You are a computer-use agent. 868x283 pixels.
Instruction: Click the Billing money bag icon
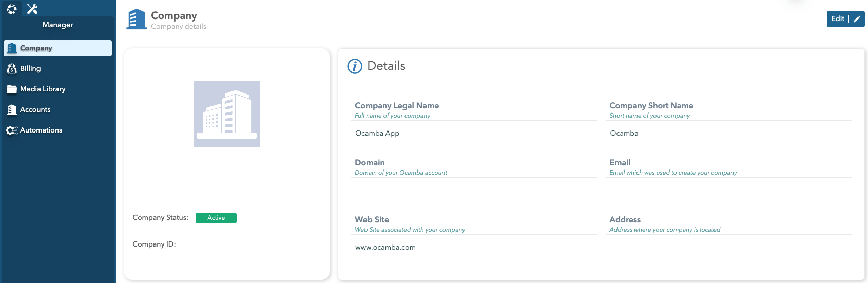[x=12, y=69]
